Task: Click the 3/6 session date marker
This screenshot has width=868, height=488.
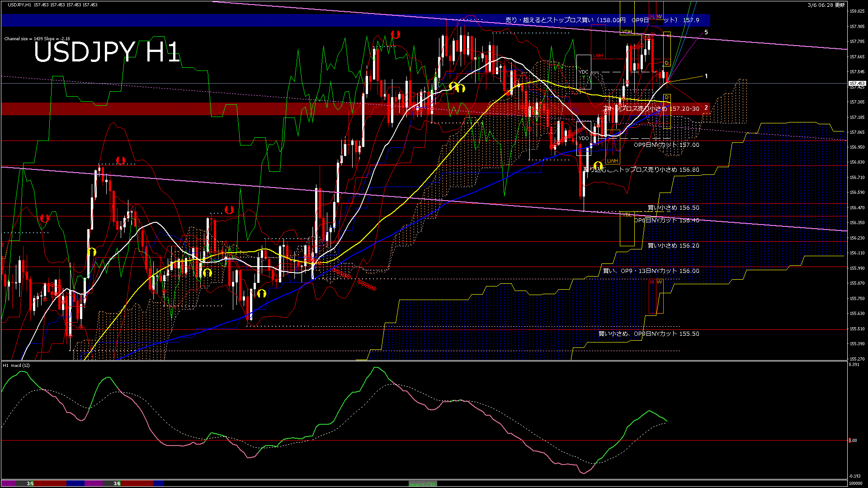Action: pyautogui.click(x=117, y=483)
